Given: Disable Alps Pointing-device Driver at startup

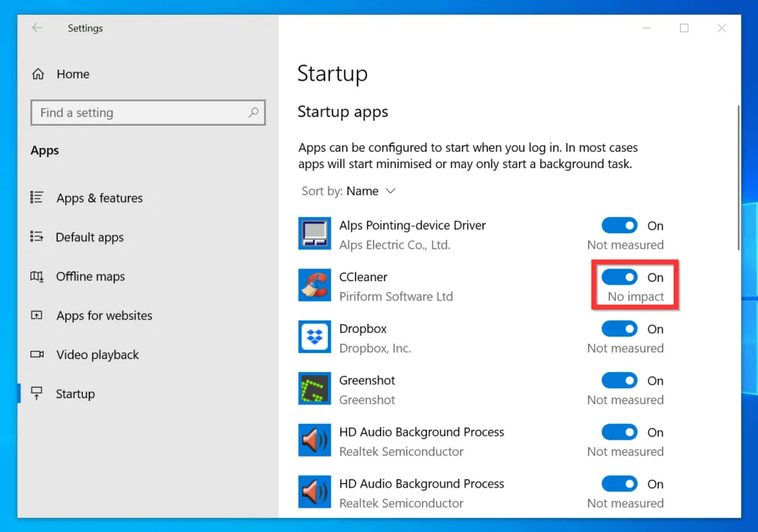Looking at the screenshot, I should click(620, 225).
